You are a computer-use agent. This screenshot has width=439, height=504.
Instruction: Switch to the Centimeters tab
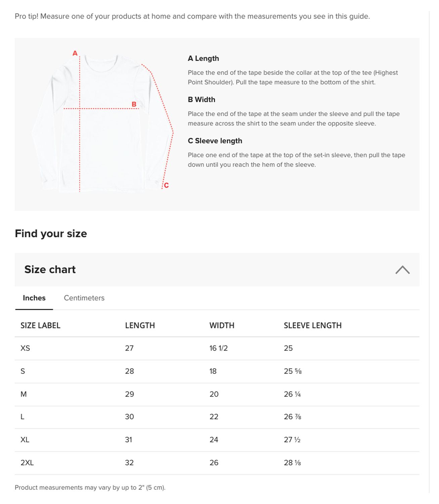[84, 298]
